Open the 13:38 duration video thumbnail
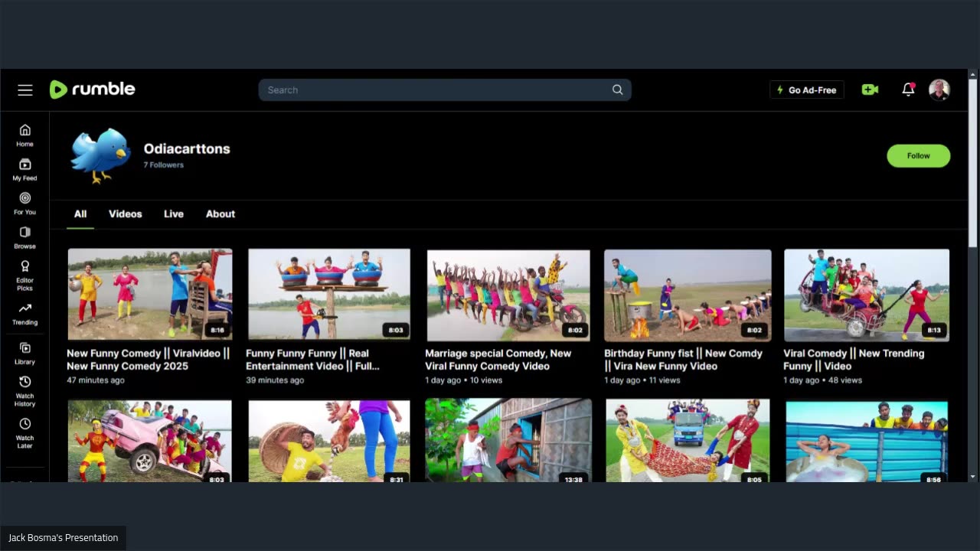980x551 pixels. coord(508,441)
